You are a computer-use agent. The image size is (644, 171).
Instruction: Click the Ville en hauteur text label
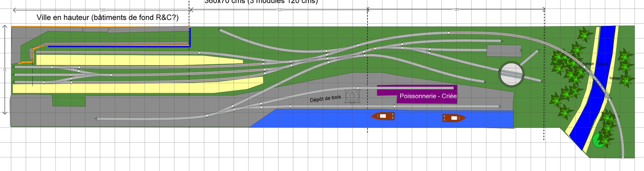point(108,17)
